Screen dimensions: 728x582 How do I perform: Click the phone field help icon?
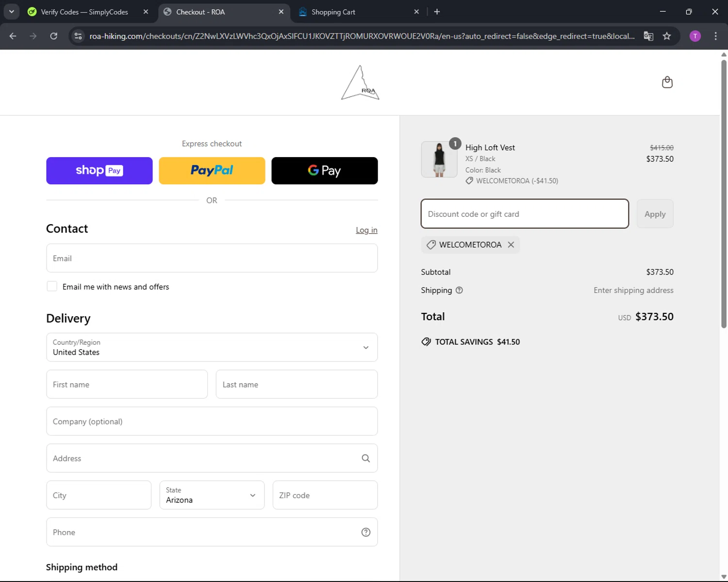(x=366, y=533)
